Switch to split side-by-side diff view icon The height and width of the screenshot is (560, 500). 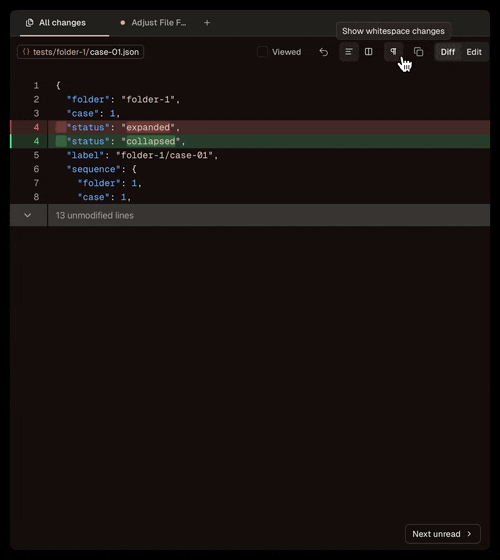point(369,52)
